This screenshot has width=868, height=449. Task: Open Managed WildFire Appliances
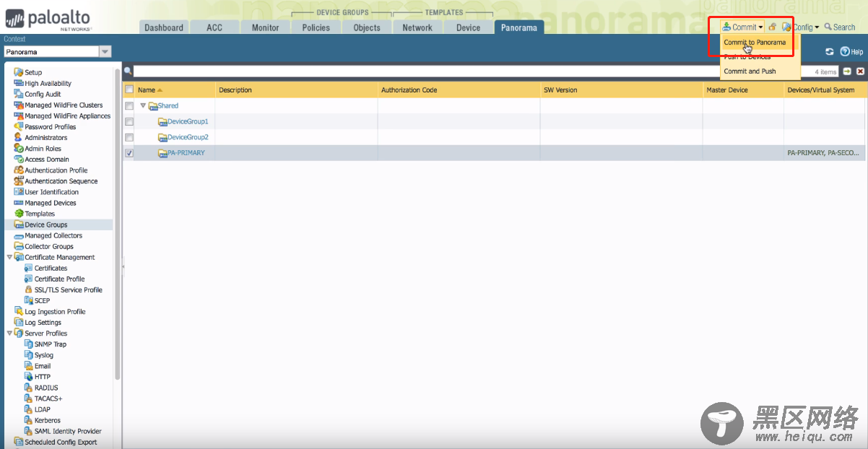click(x=62, y=115)
